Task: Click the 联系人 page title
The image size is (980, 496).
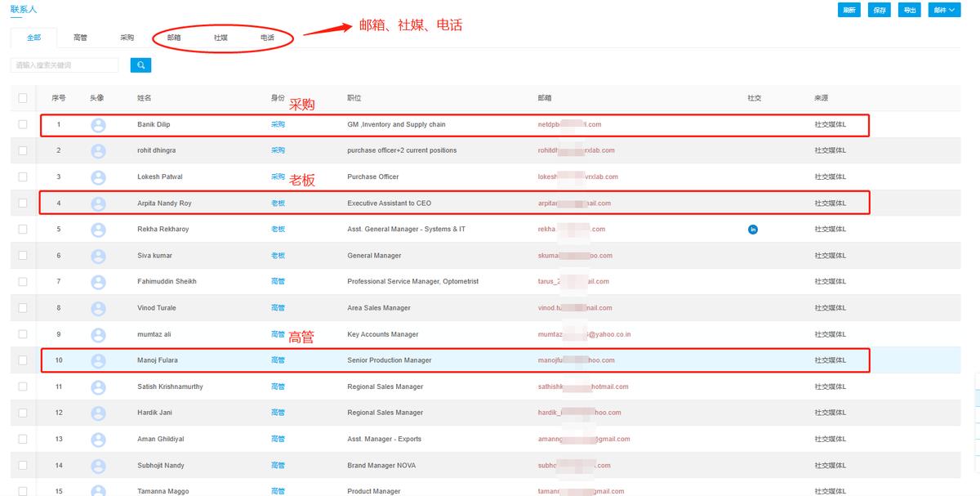Action: click(24, 9)
